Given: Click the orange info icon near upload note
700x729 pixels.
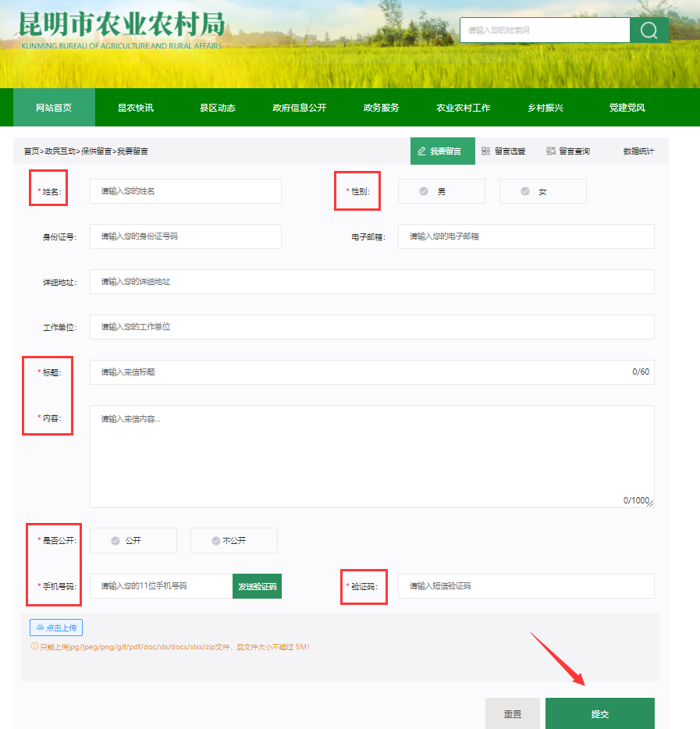Looking at the screenshot, I should coord(34,646).
